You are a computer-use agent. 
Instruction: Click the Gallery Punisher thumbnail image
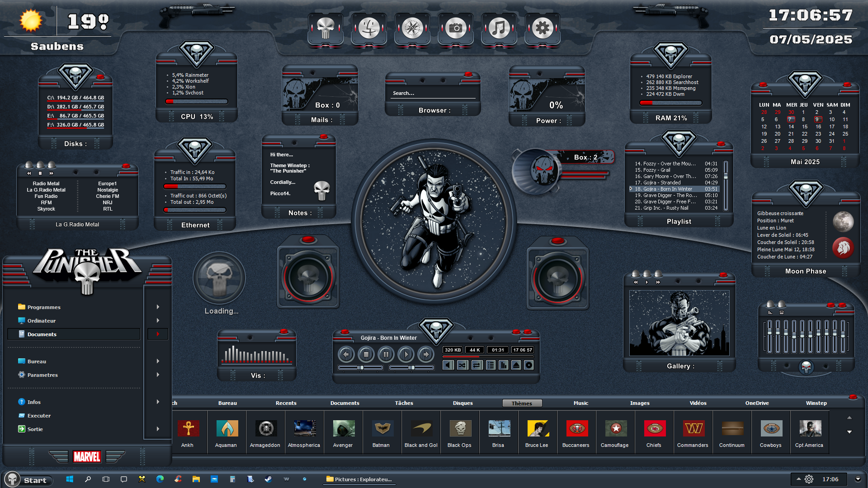coord(679,323)
